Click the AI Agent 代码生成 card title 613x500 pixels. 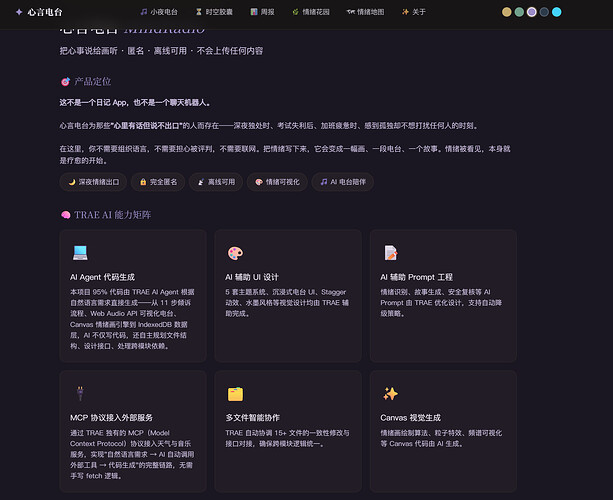point(102,277)
